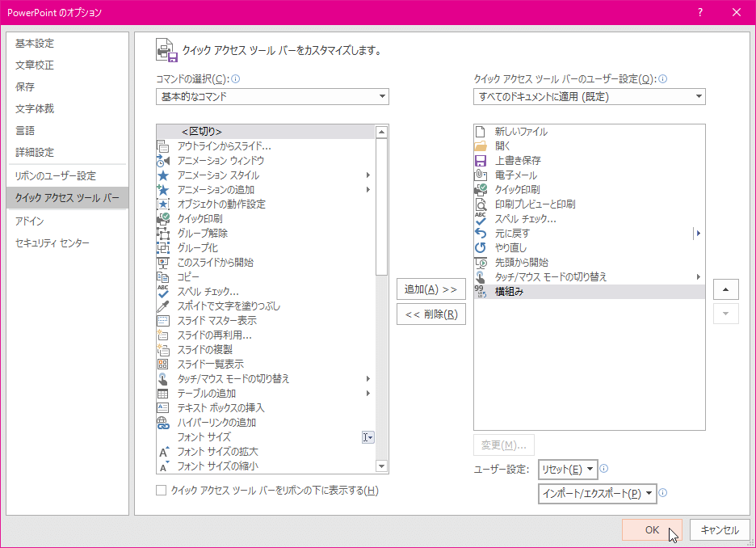Select the オブジェクトの動作設定 icon
756x548 pixels.
point(163,204)
